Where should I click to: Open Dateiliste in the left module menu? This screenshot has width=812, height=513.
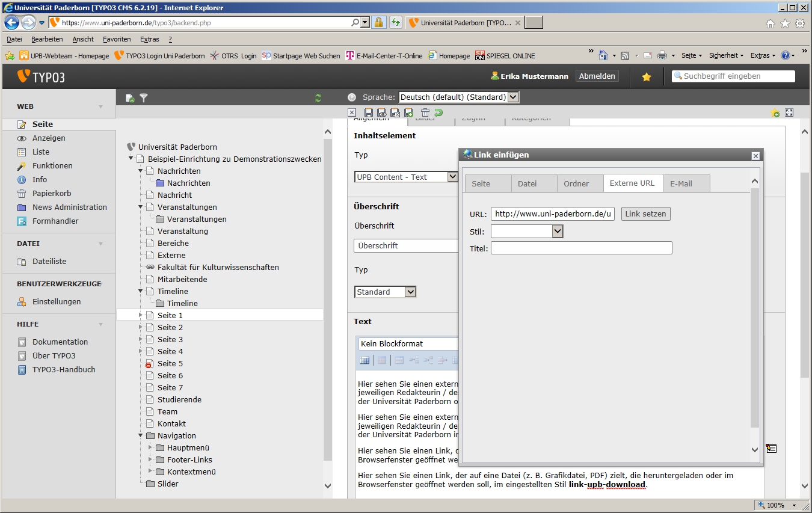(x=49, y=262)
